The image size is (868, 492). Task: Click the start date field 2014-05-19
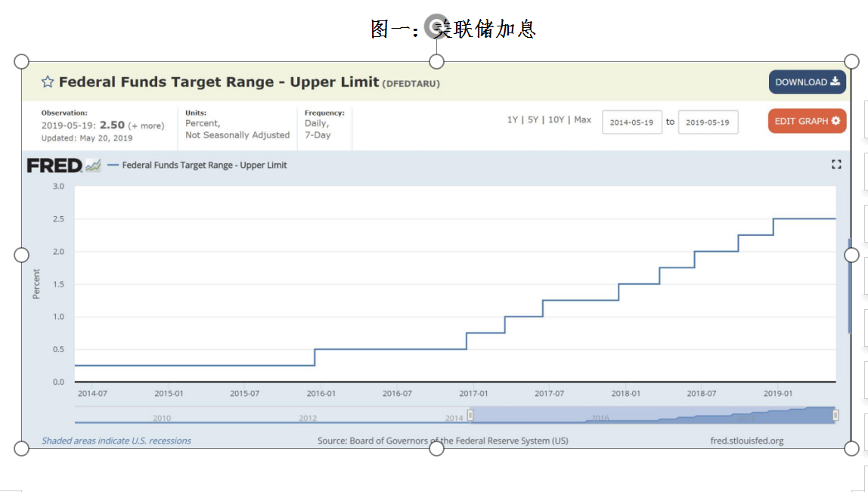[x=631, y=122]
